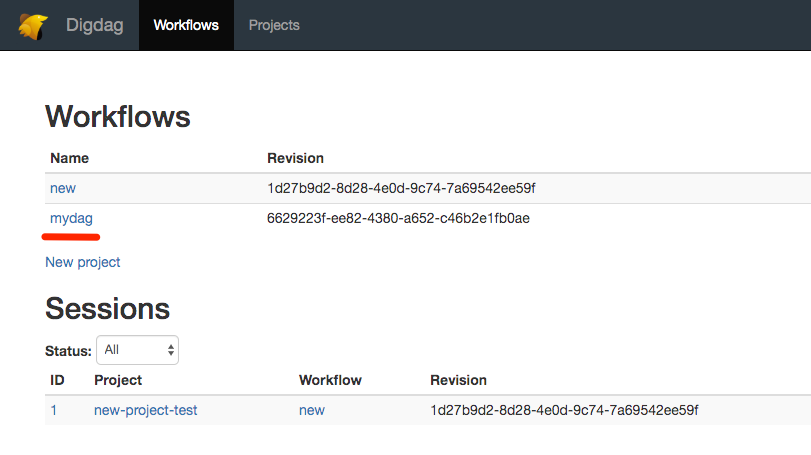Screen dimensions: 811x455
Task: Click the Name column header
Action: [69, 158]
